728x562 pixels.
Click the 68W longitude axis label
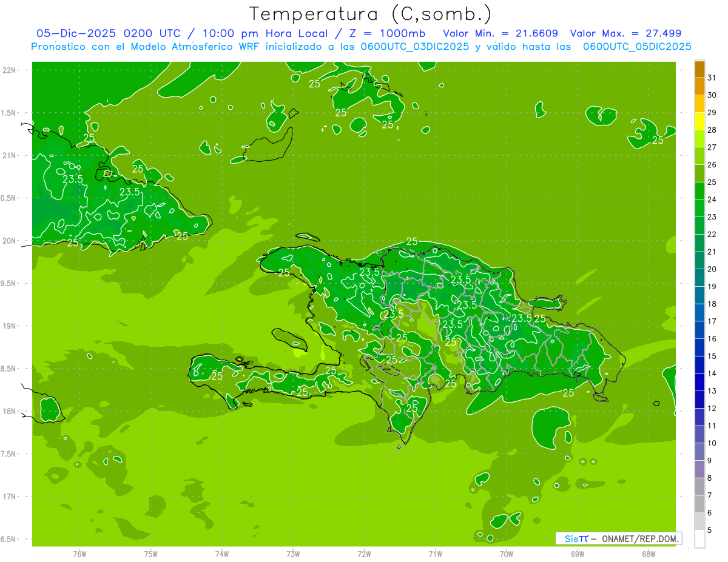click(x=649, y=554)
